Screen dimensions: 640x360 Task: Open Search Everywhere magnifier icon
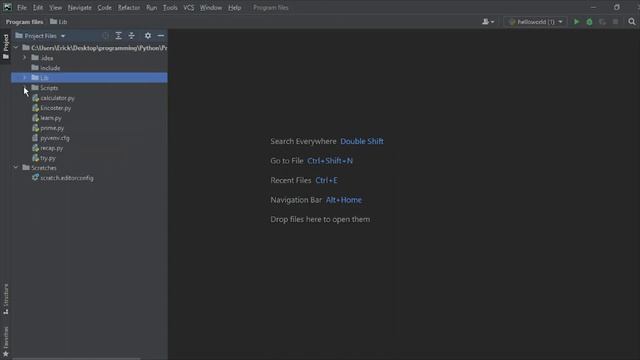[x=632, y=22]
